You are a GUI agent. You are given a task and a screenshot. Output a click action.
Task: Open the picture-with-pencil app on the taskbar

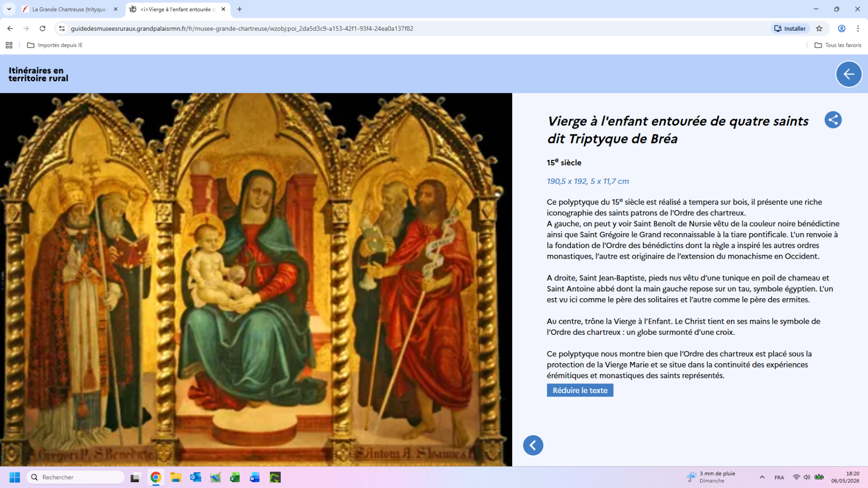[x=216, y=477]
